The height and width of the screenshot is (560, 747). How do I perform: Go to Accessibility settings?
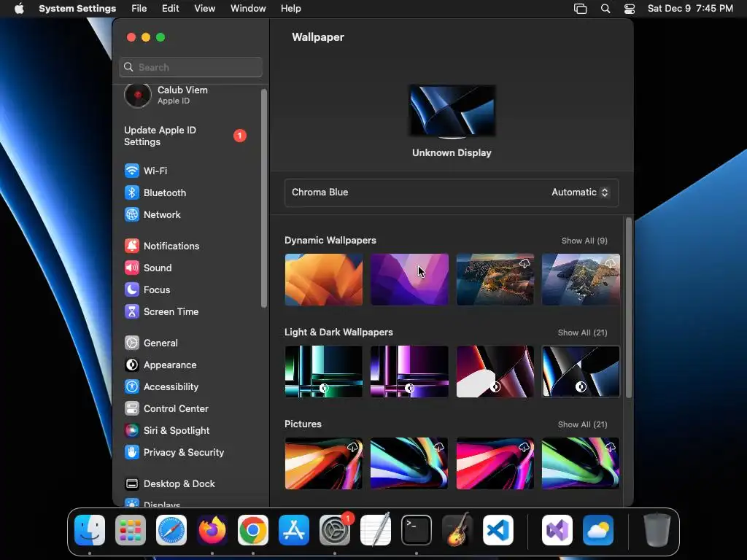tap(161, 386)
